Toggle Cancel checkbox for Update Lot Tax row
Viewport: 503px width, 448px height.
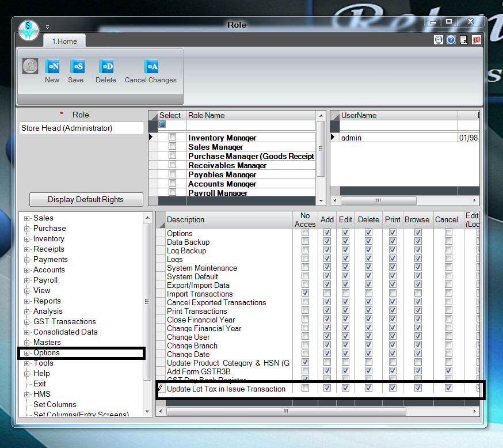click(x=448, y=388)
